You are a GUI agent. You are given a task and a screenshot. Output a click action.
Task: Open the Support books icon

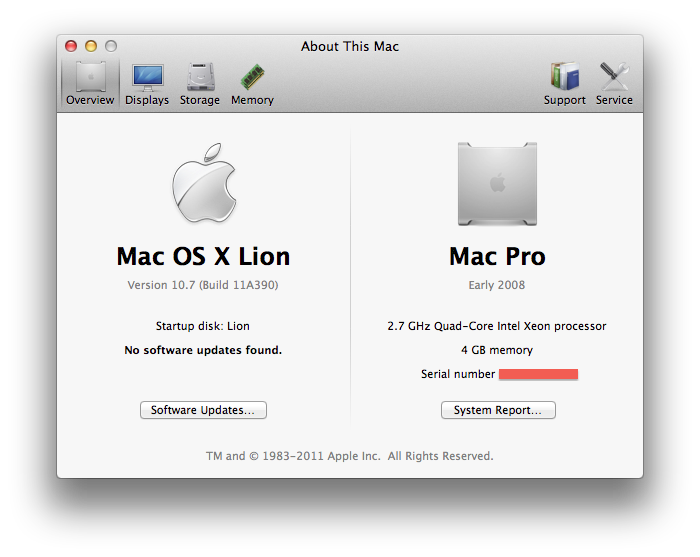pyautogui.click(x=565, y=84)
